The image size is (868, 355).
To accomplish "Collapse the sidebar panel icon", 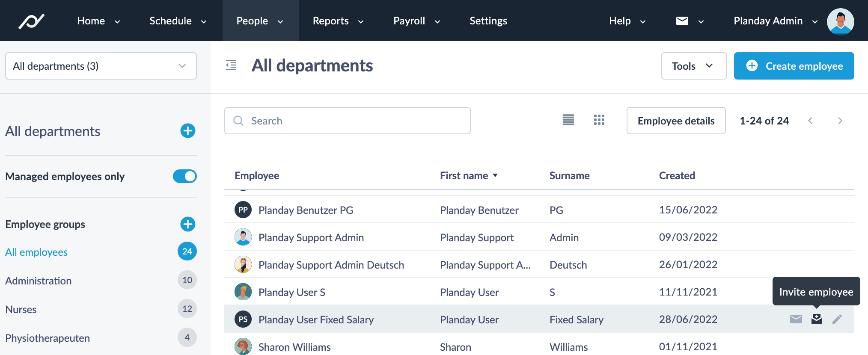I will (x=231, y=65).
